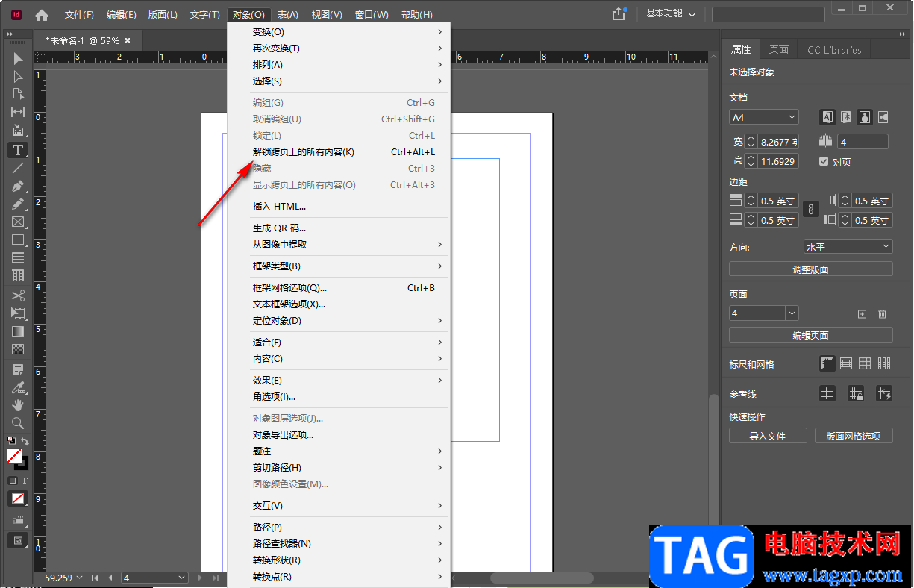This screenshot has height=588, width=914.
Task: Click the apply none color swatch
Action: [x=18, y=498]
